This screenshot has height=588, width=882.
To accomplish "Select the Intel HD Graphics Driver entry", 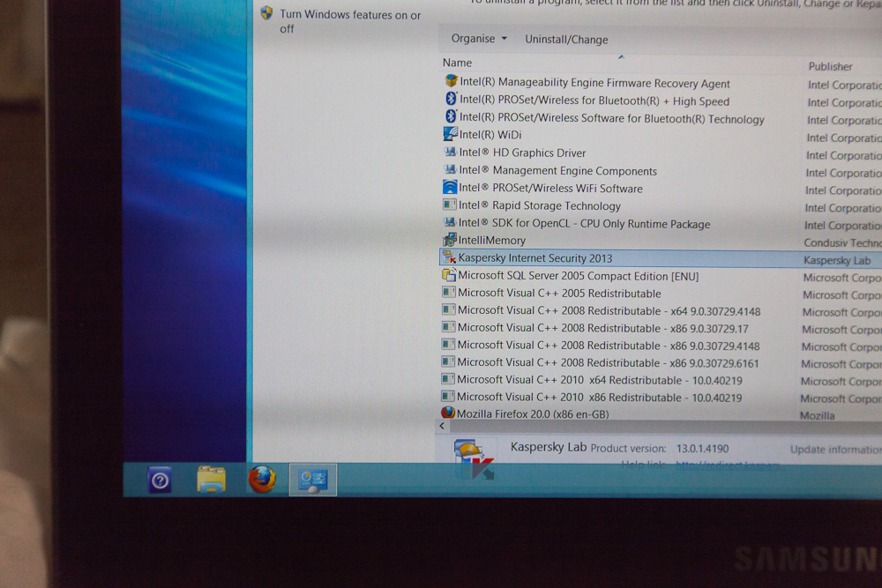I will 522,153.
